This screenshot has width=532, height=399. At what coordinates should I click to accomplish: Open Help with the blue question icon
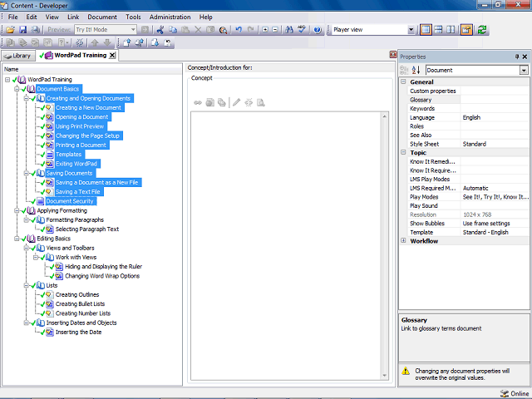pos(318,30)
